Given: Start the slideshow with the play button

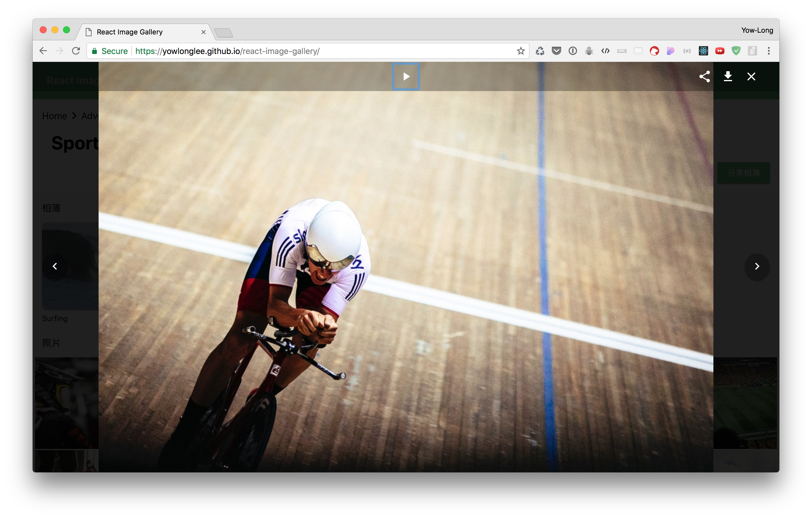Looking at the screenshot, I should 406,76.
